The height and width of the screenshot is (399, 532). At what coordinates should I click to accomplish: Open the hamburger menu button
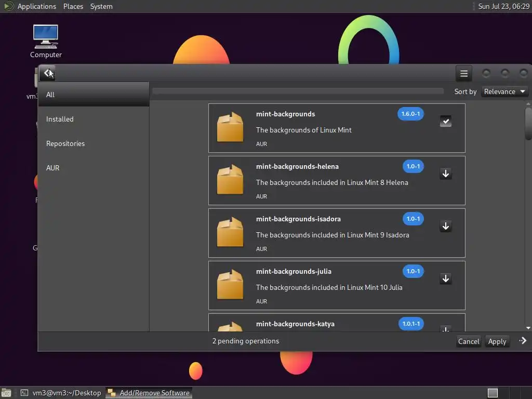coord(464,73)
